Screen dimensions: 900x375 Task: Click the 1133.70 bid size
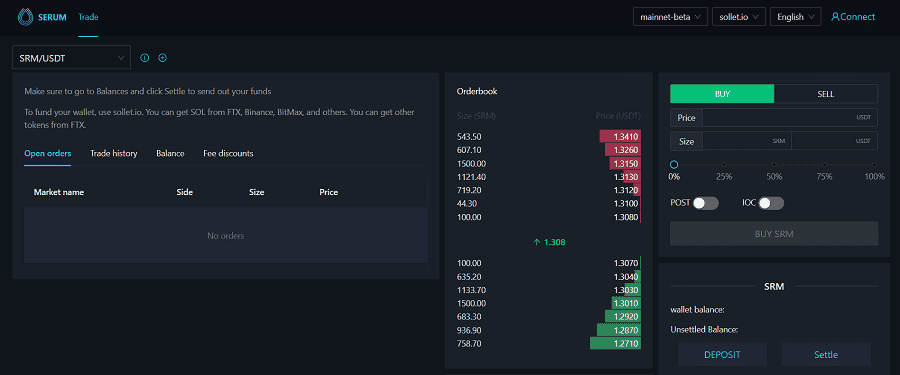[471, 290]
